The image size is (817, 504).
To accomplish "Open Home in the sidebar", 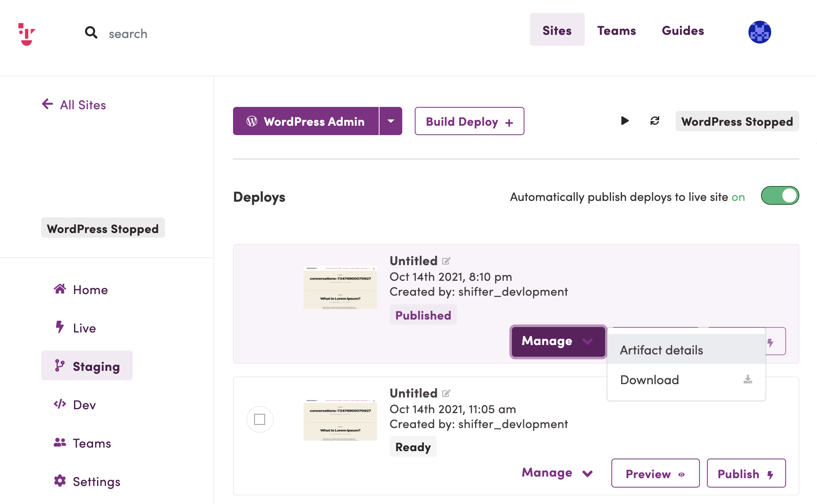I will [x=81, y=289].
